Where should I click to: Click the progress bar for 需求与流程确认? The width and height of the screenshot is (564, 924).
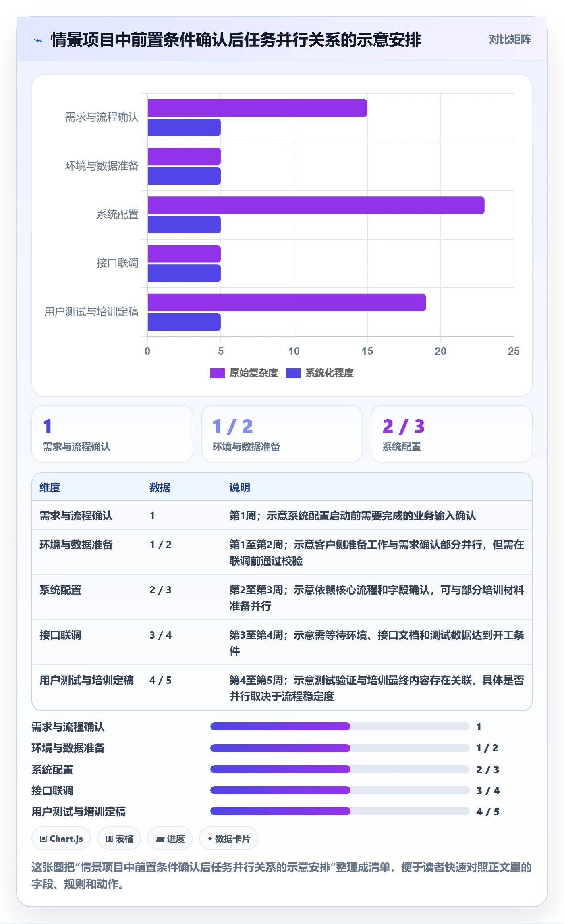340,726
